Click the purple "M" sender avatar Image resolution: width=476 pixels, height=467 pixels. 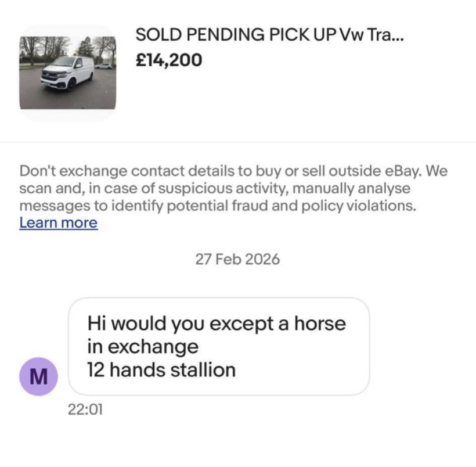[38, 376]
